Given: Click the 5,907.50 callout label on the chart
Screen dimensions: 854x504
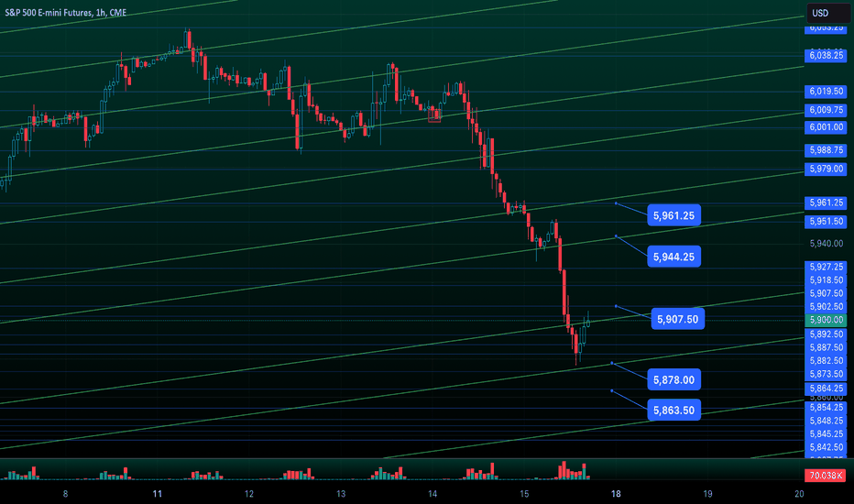Looking at the screenshot, I should (677, 319).
